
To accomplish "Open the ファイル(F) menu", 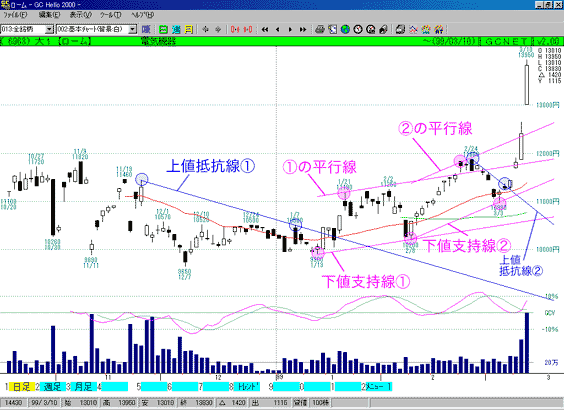I will pyautogui.click(x=15, y=15).
